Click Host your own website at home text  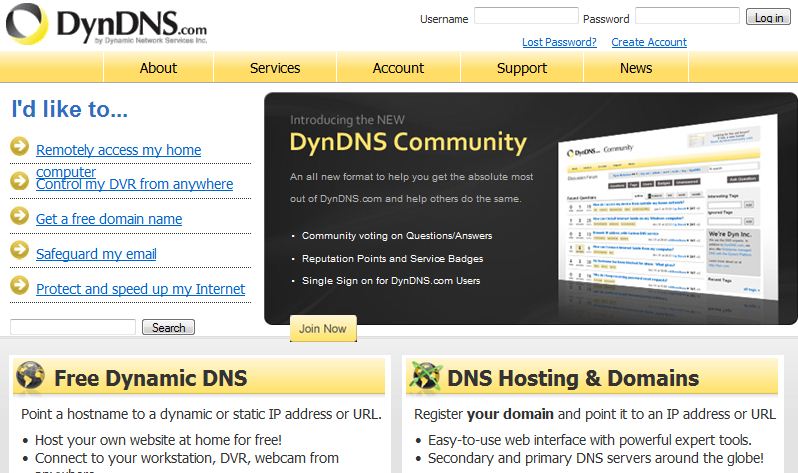(158, 440)
